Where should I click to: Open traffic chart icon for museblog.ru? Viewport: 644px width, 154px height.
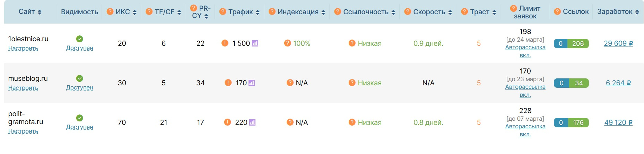tap(252, 83)
